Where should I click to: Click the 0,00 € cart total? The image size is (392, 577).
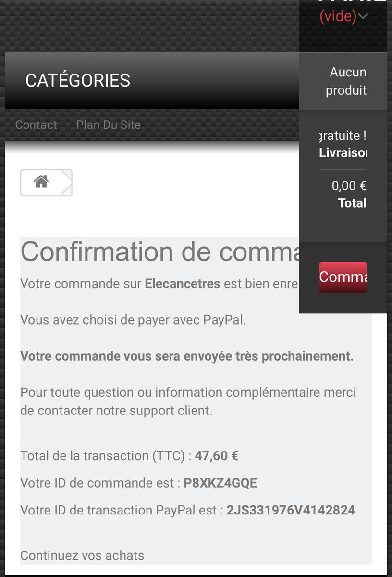(349, 186)
